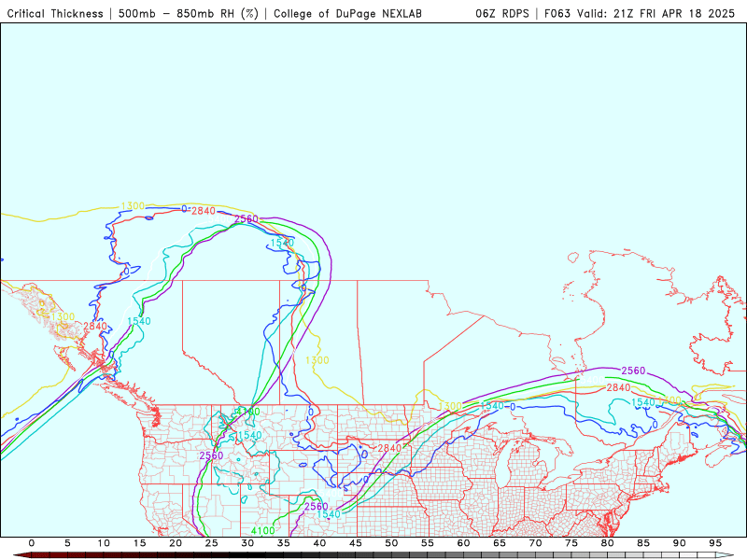This screenshot has height=560, width=747.
Task: Pick the 30 label on the RH scale
Action: 247,543
